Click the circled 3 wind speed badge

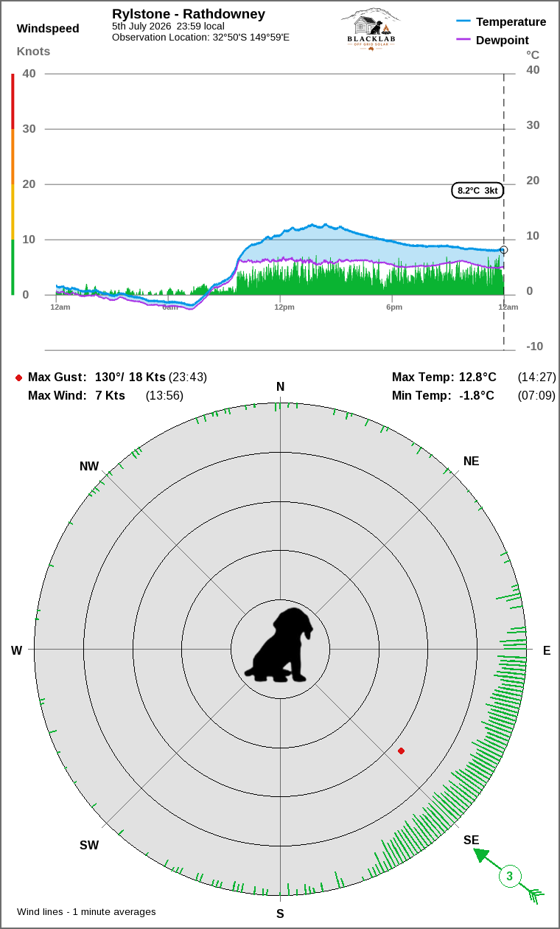tap(509, 877)
